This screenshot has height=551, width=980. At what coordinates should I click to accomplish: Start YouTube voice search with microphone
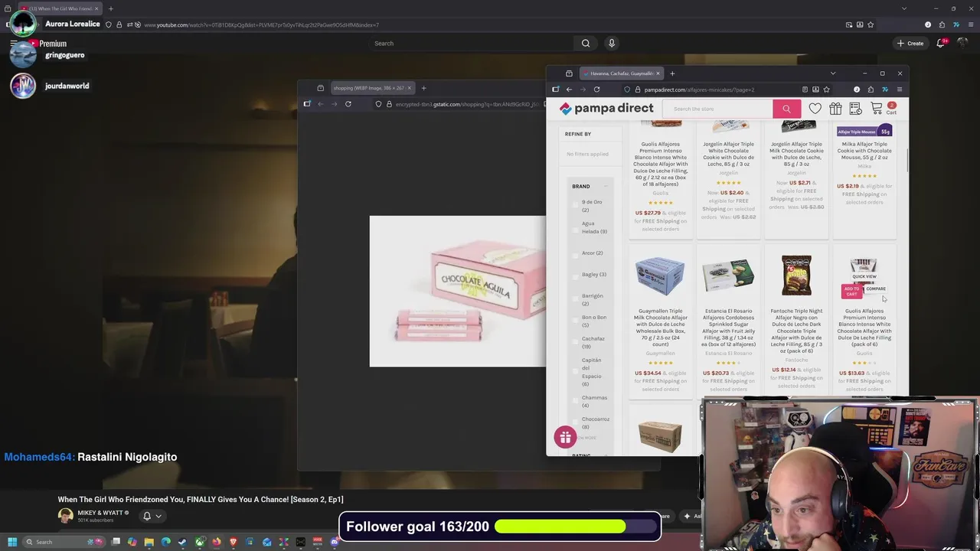(612, 44)
